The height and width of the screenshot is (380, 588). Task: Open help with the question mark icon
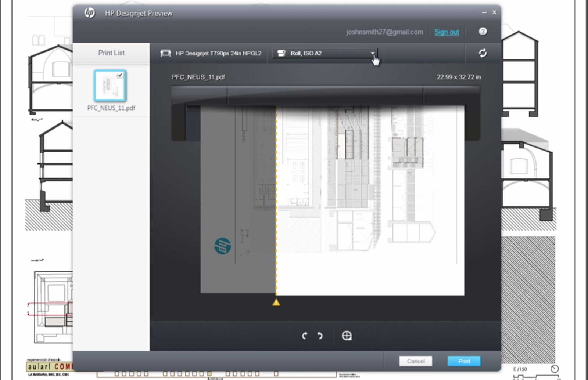[x=483, y=32]
